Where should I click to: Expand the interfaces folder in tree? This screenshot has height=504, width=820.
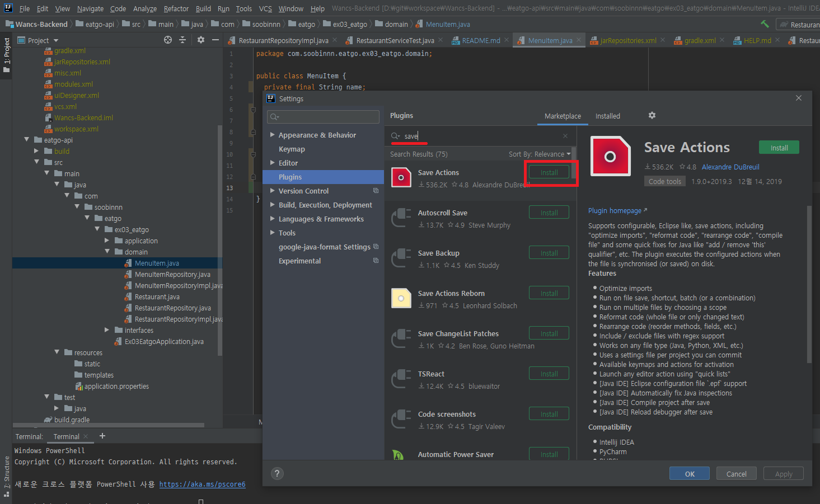(107, 330)
